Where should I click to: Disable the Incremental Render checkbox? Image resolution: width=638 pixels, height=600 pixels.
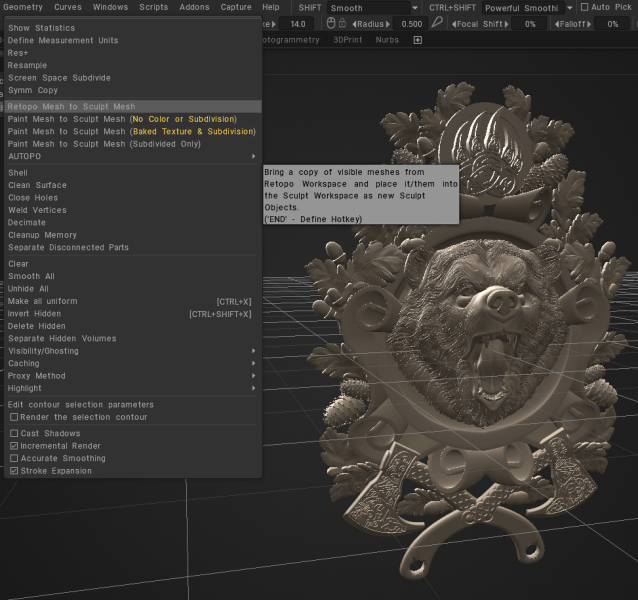(x=14, y=446)
